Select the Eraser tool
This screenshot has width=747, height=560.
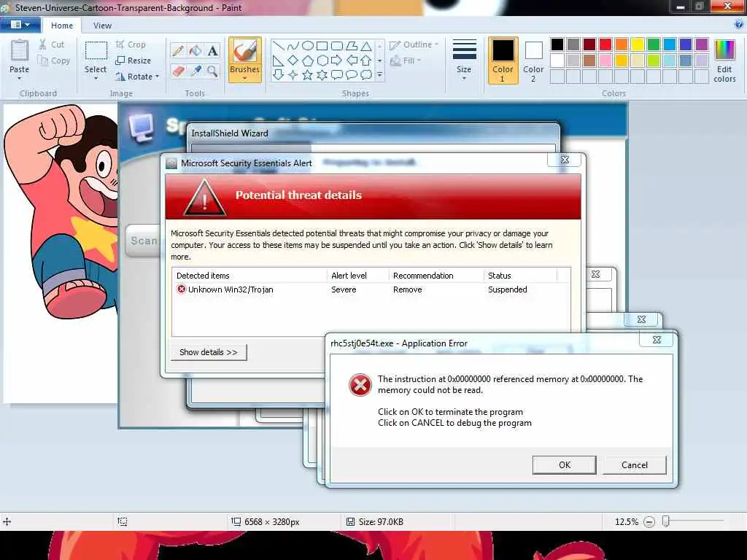click(178, 71)
